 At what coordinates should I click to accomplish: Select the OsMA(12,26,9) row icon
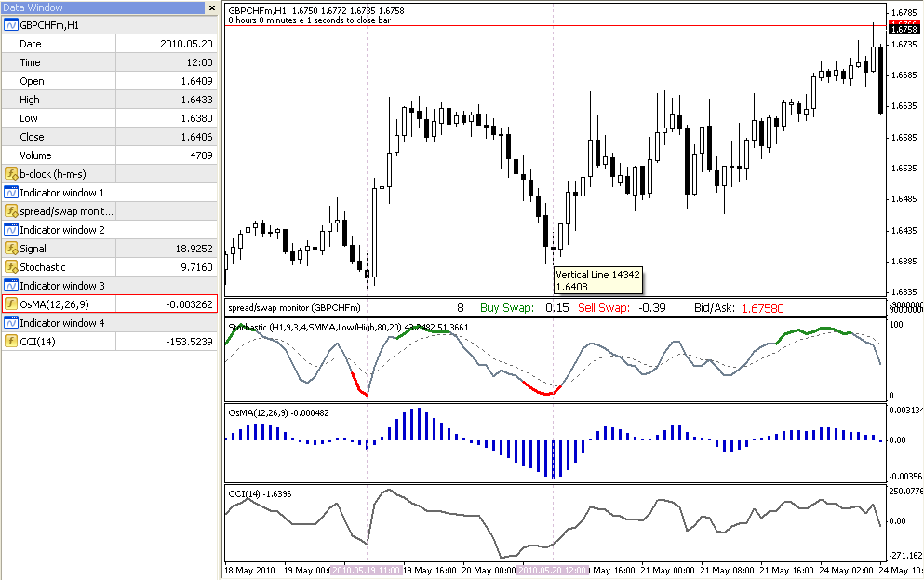tap(10, 304)
